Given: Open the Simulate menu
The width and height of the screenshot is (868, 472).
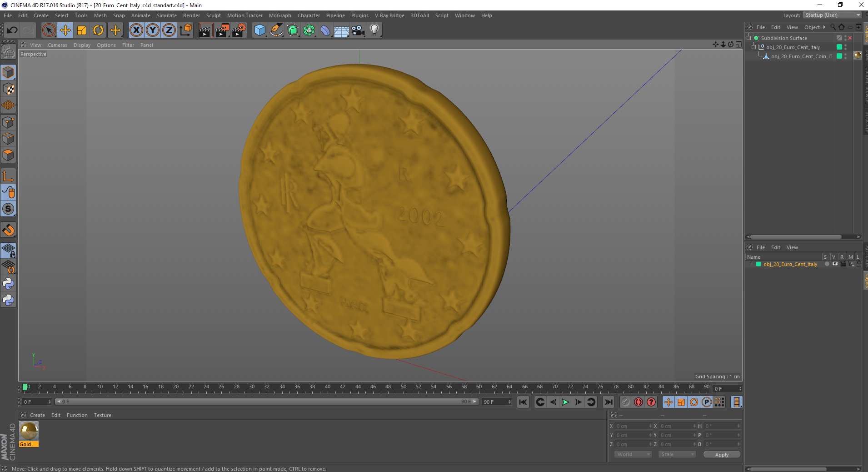Looking at the screenshot, I should point(166,15).
